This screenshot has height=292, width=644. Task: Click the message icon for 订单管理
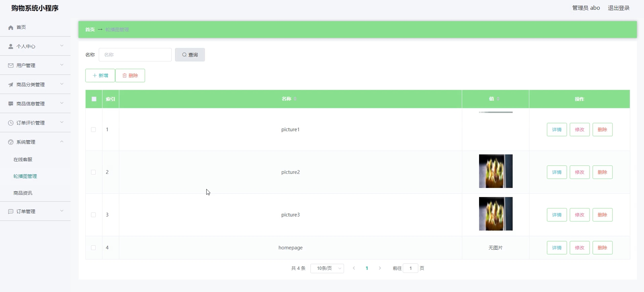(11, 211)
